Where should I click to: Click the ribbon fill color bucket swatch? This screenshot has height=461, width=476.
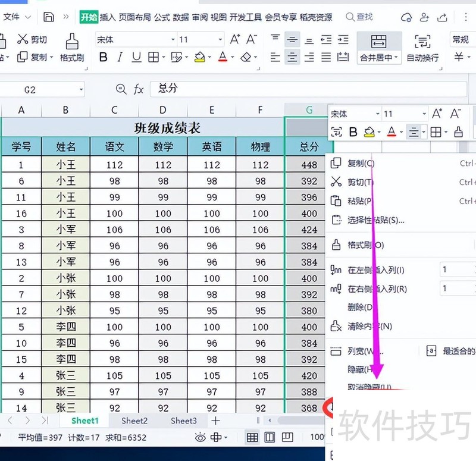click(200, 58)
